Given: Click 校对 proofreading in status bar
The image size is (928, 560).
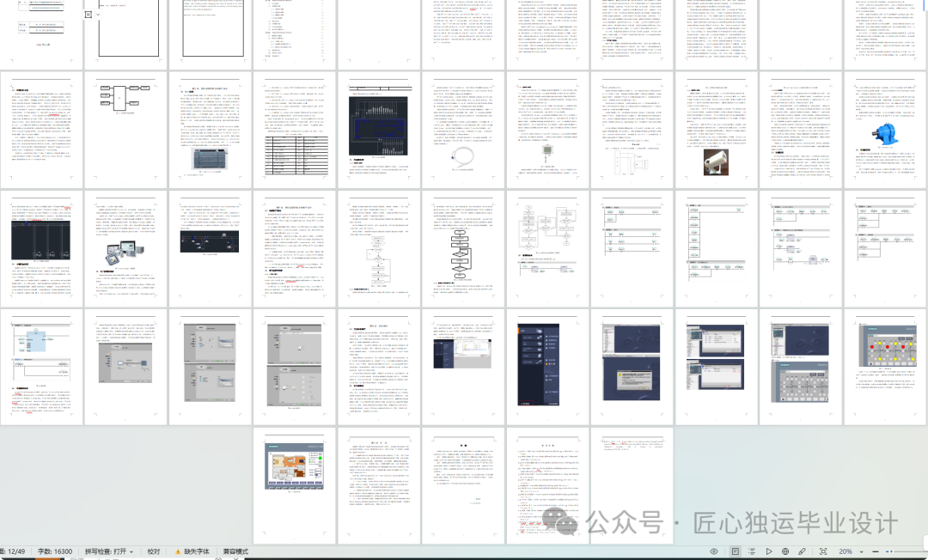Looking at the screenshot, I should click(x=154, y=551).
